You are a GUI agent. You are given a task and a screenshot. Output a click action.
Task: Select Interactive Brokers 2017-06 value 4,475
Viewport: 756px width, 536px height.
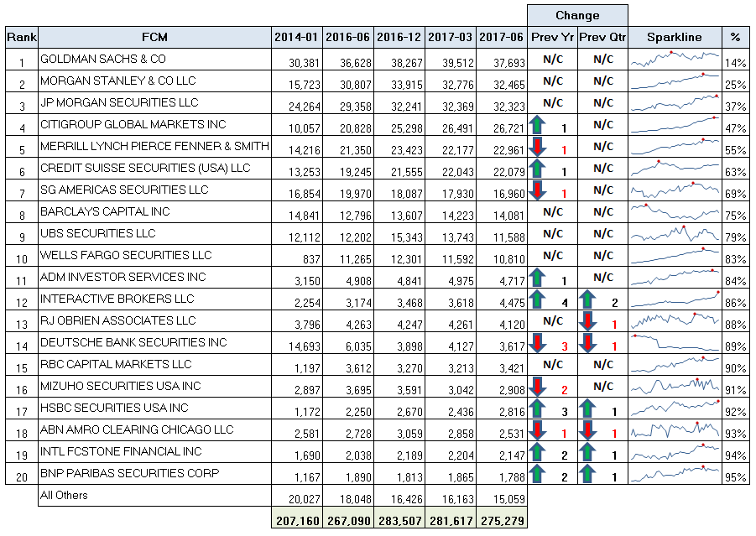502,299
